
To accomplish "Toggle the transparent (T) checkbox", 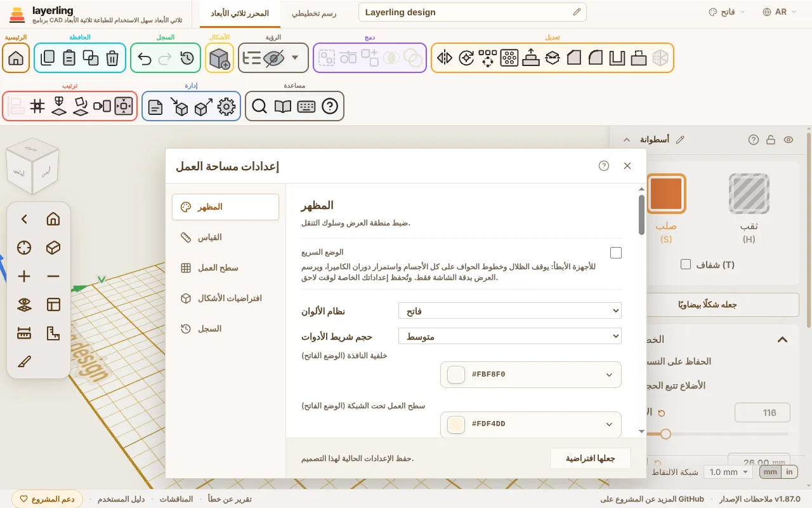I will (685, 264).
